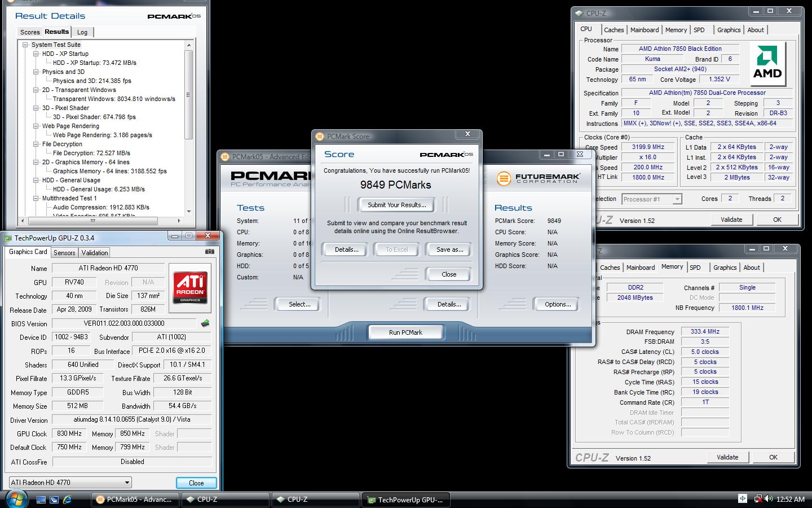Click scroll-up arrow in Result Details tree

[x=189, y=45]
